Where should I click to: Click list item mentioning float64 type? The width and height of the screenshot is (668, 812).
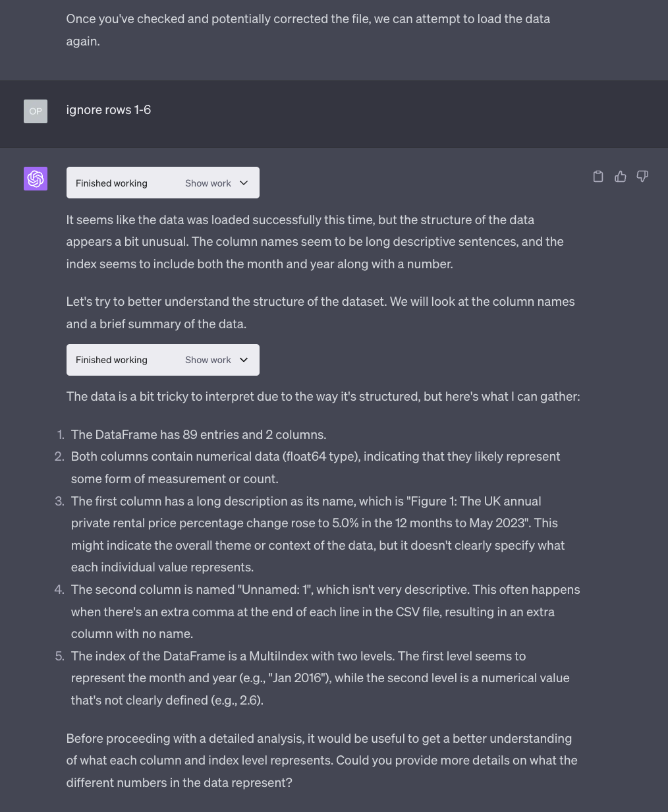pyautogui.click(x=316, y=467)
